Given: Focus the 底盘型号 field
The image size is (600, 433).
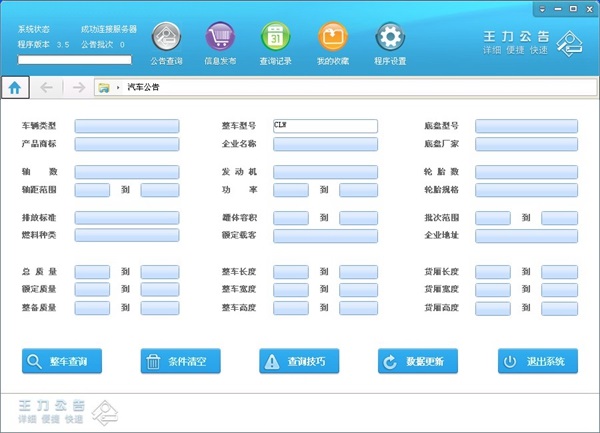Looking at the screenshot, I should [527, 126].
